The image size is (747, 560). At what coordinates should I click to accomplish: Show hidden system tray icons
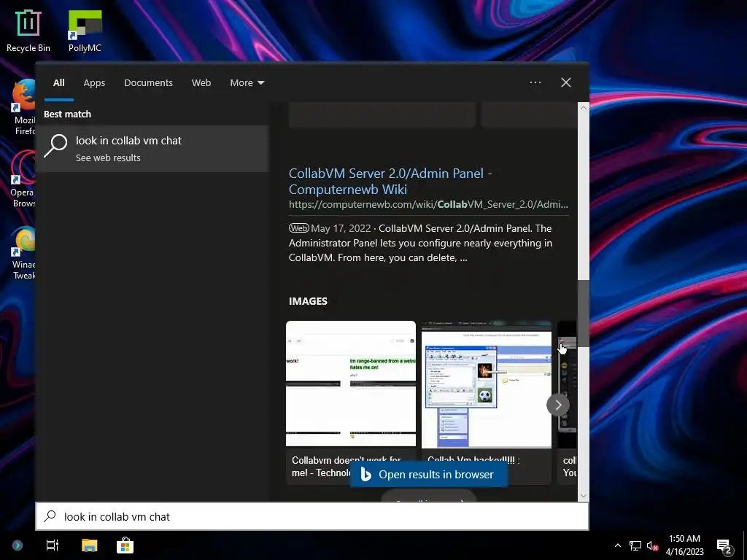(617, 545)
